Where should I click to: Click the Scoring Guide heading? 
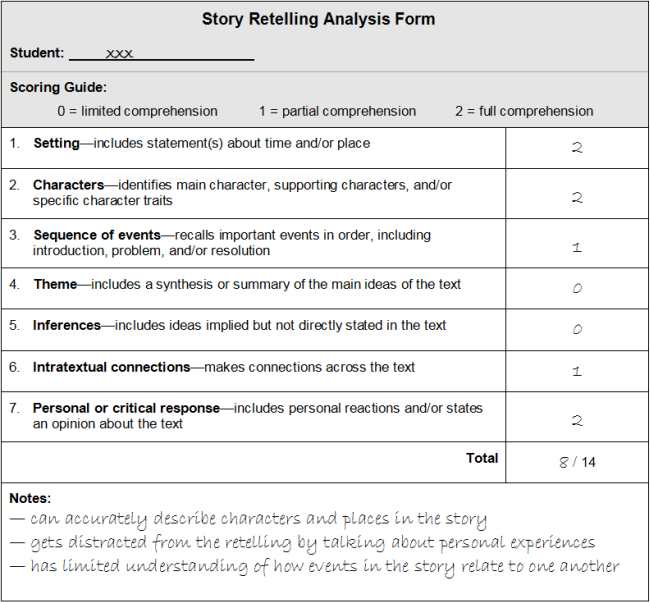(58, 87)
